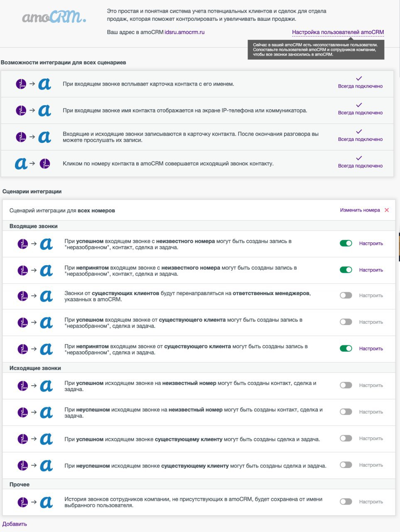The height and width of the screenshot is (532, 400).
Task: Click purple phone icon in successful incoming unknown number row
Action: pos(23,244)
